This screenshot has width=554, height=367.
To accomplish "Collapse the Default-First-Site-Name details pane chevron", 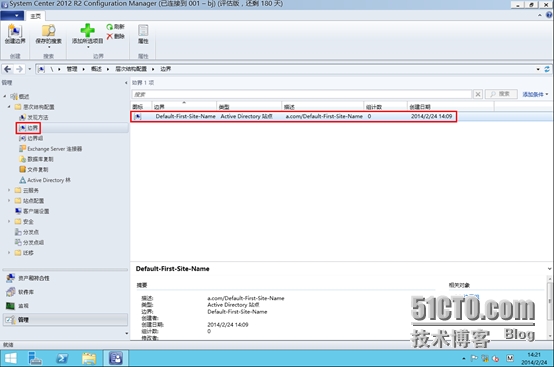I will click(549, 269).
